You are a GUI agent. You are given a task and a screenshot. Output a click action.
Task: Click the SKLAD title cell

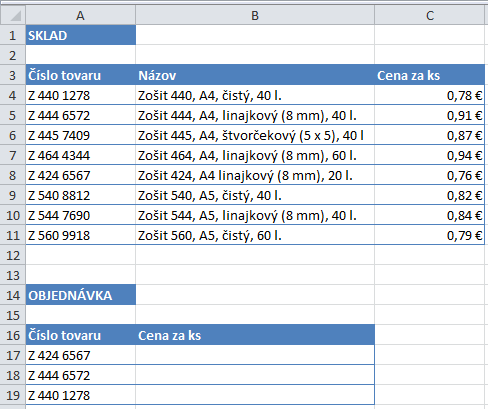pos(81,35)
